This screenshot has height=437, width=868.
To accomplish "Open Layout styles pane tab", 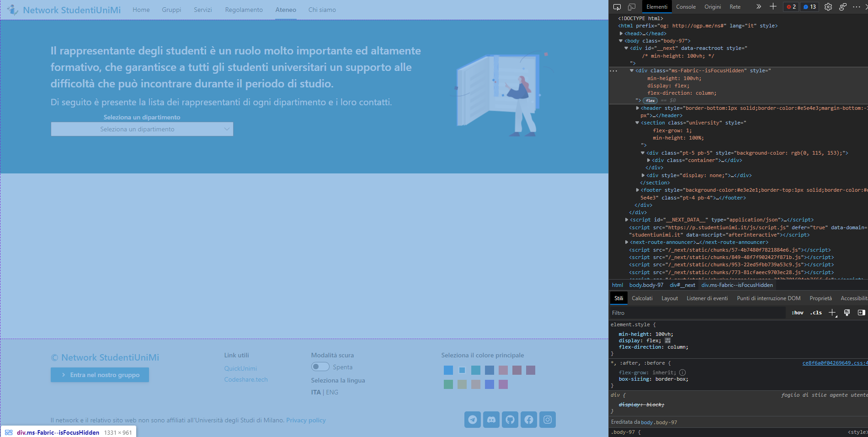I will pos(670,298).
